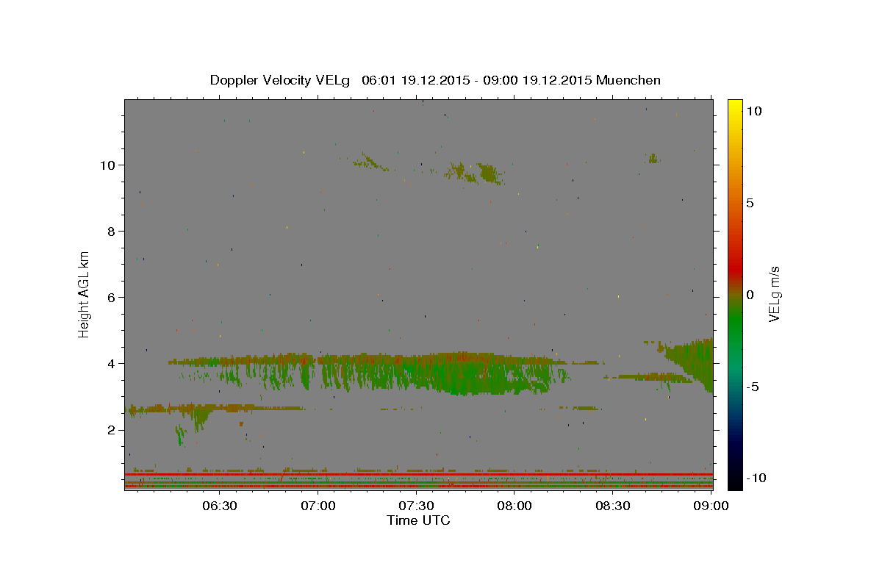
Task: Click the colorbar label "VELg m/s"
Action: click(x=774, y=294)
